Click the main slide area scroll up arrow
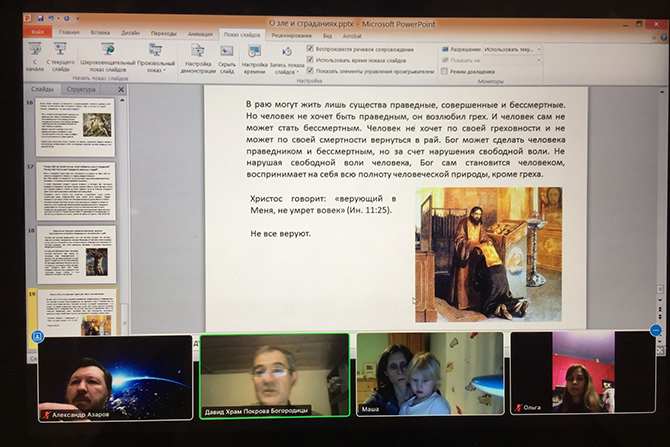The width and height of the screenshot is (670, 447). (662, 92)
